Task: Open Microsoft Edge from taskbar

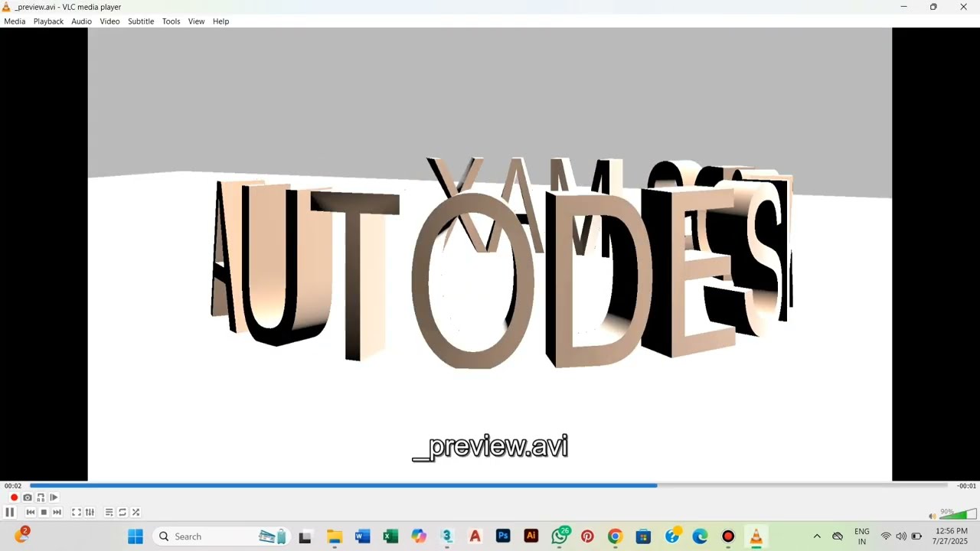Action: (700, 536)
